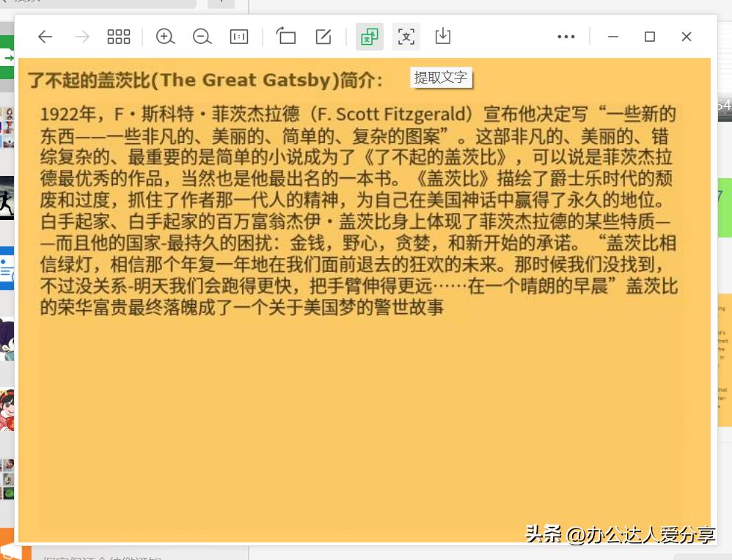Select the extract text (提取文字) tool
The height and width of the screenshot is (560, 732).
click(x=406, y=36)
